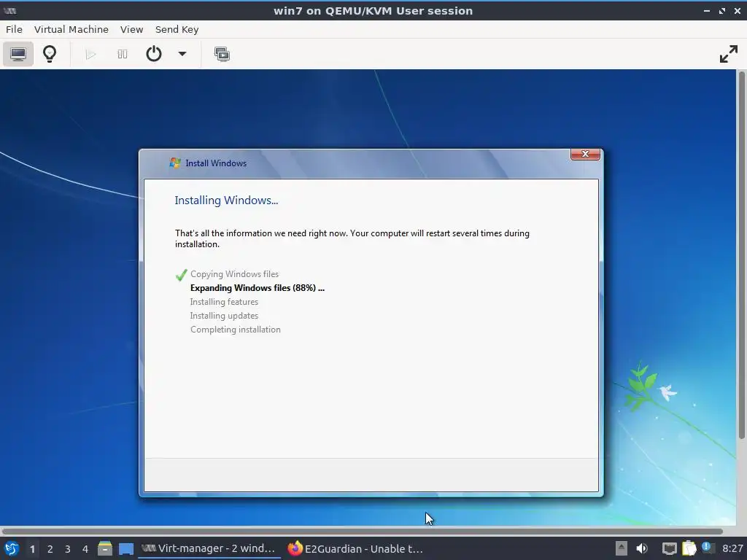Switch to workspace 3
Screen dimensions: 747x560
(x=68, y=549)
